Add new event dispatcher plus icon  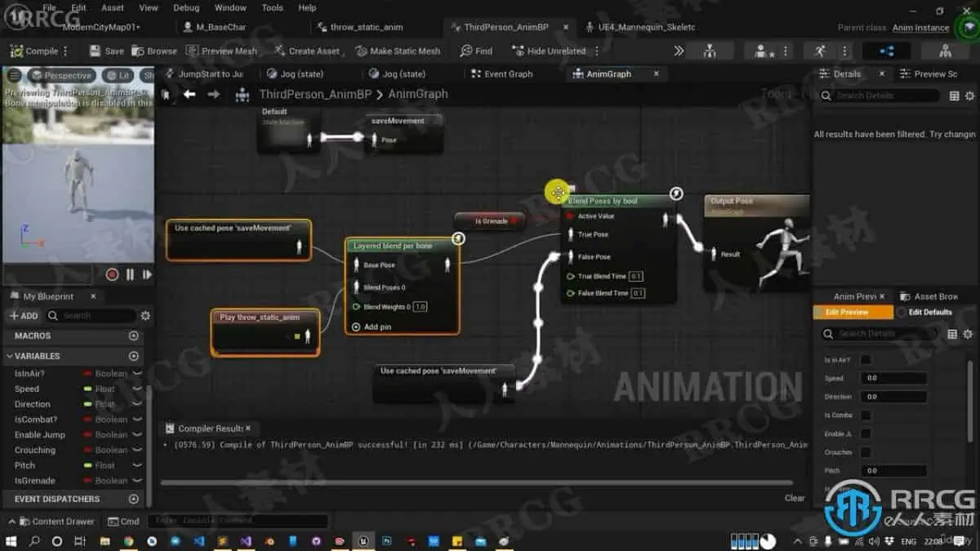(x=134, y=499)
